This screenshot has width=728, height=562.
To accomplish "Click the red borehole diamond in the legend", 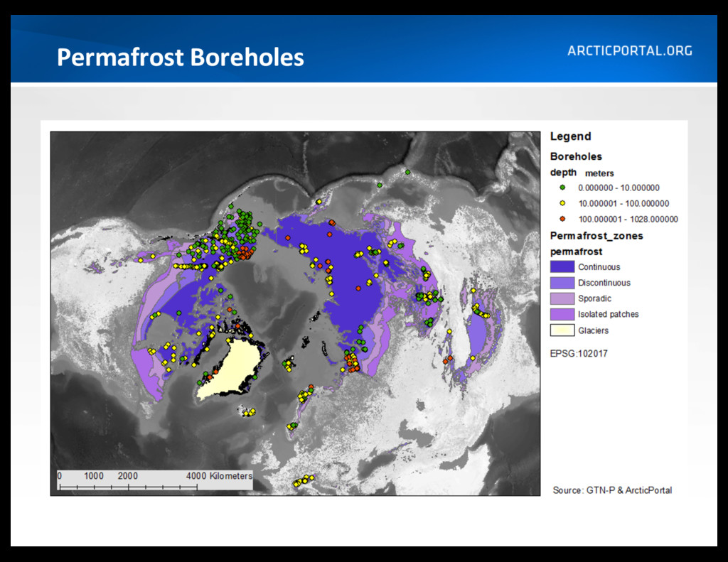I will tap(562, 219).
